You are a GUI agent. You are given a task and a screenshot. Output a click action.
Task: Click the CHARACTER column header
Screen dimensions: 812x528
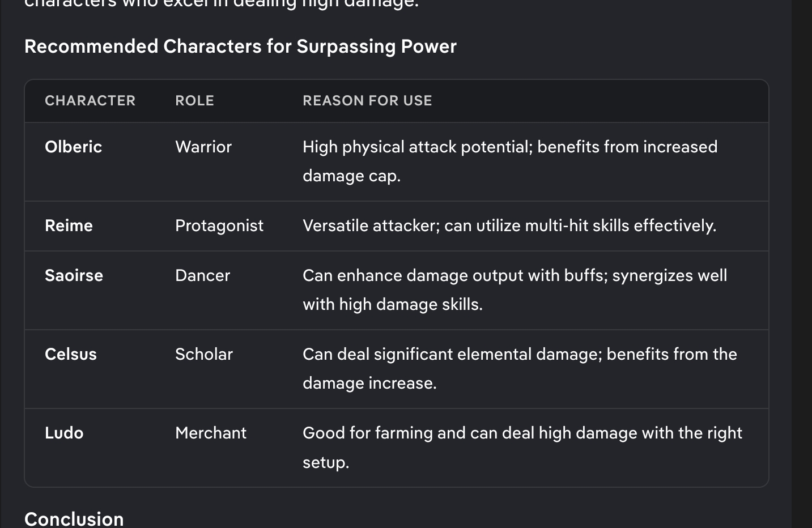pos(90,101)
